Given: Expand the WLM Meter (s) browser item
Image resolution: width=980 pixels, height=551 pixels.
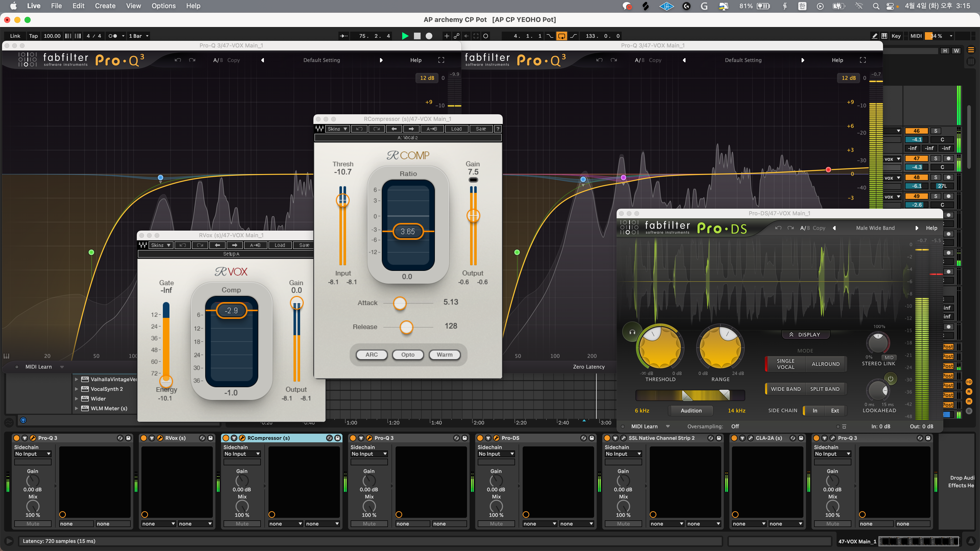Looking at the screenshot, I should (x=77, y=408).
